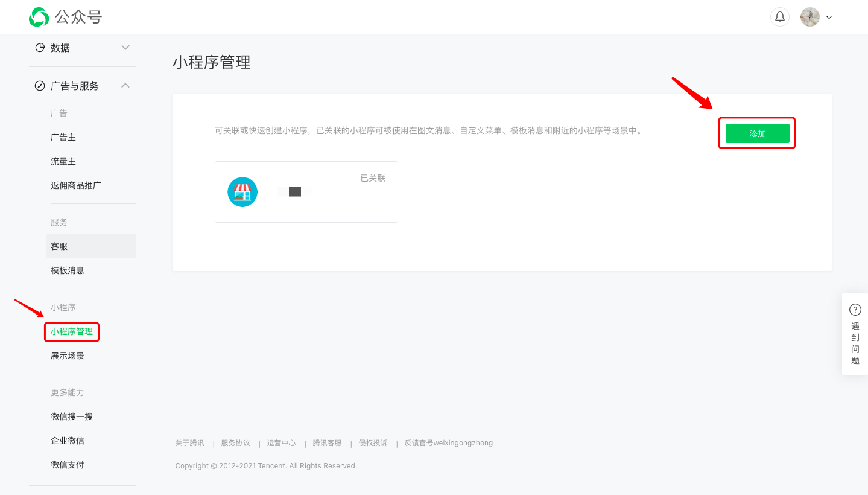Click the clock icon beside 数据
The image size is (868, 495).
(x=40, y=47)
